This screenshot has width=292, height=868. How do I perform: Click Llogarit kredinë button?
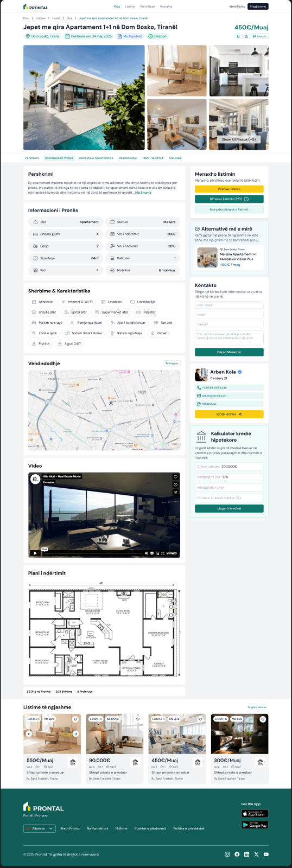click(x=229, y=508)
